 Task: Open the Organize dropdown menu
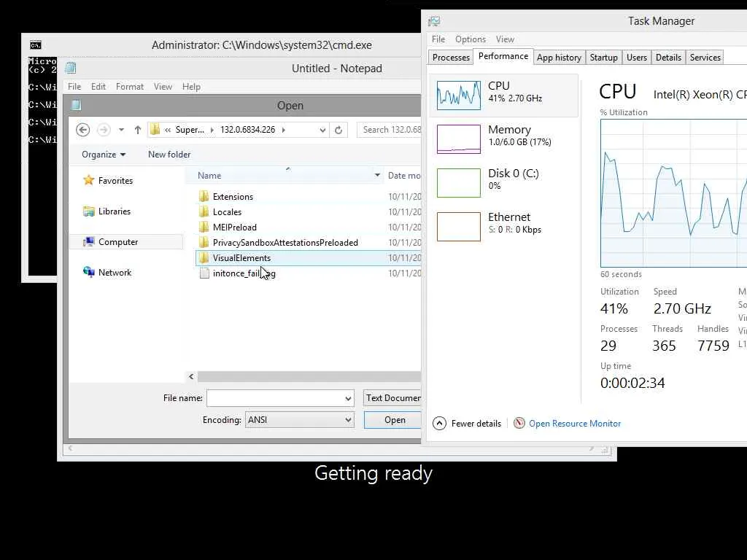point(104,155)
